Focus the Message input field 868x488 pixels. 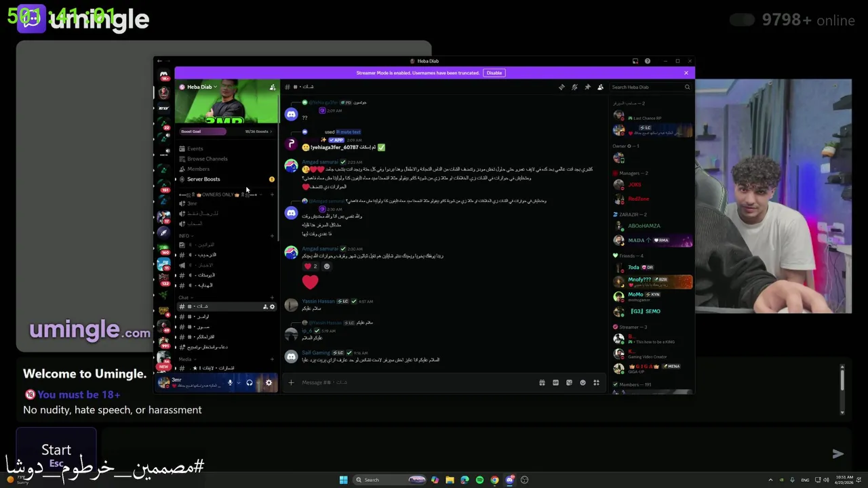click(x=415, y=382)
